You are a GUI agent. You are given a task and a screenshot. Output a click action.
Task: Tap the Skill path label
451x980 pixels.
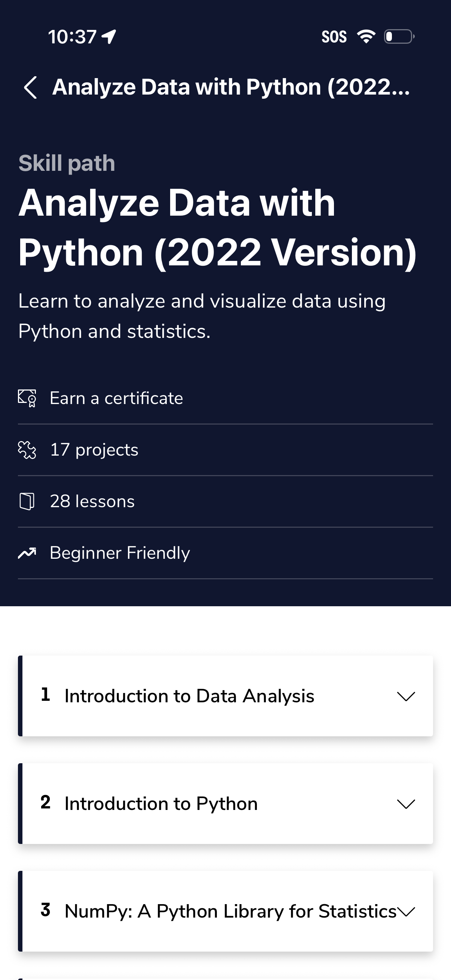tap(67, 163)
